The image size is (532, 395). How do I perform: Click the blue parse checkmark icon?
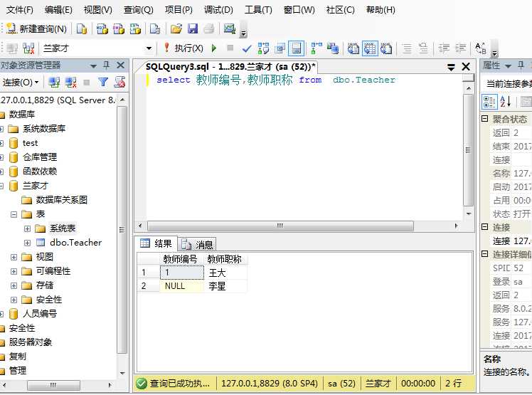[x=247, y=48]
